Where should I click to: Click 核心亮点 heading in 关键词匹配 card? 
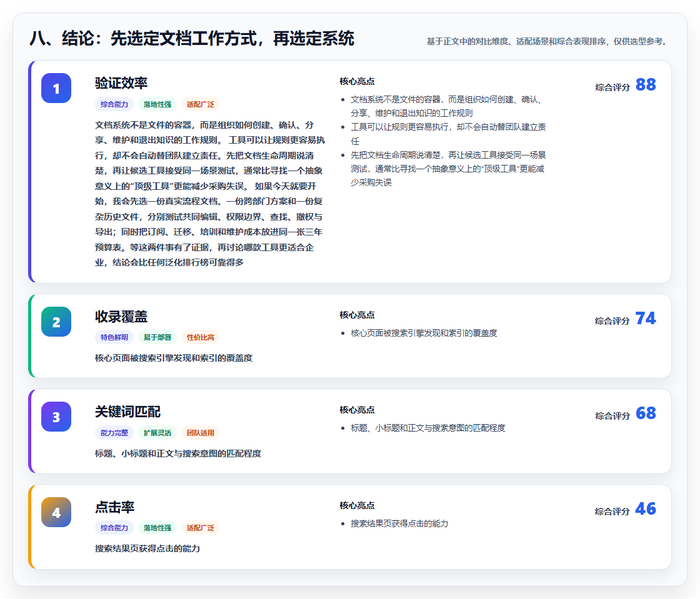(357, 410)
